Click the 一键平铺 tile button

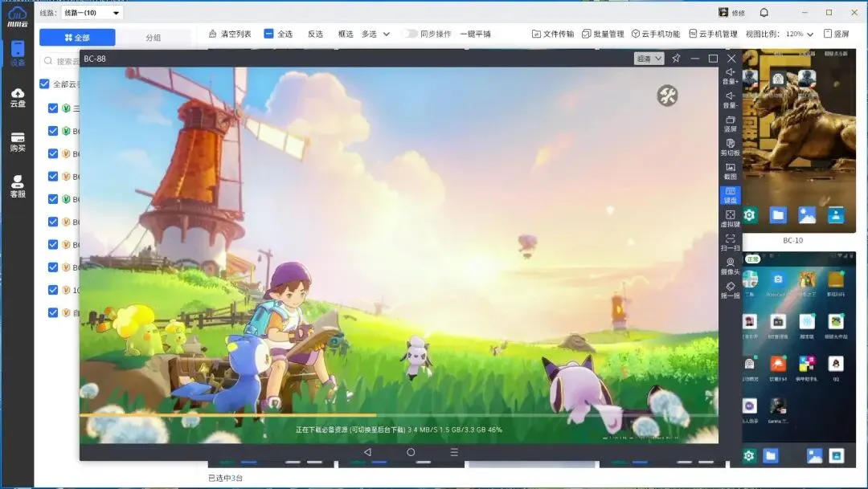(475, 34)
